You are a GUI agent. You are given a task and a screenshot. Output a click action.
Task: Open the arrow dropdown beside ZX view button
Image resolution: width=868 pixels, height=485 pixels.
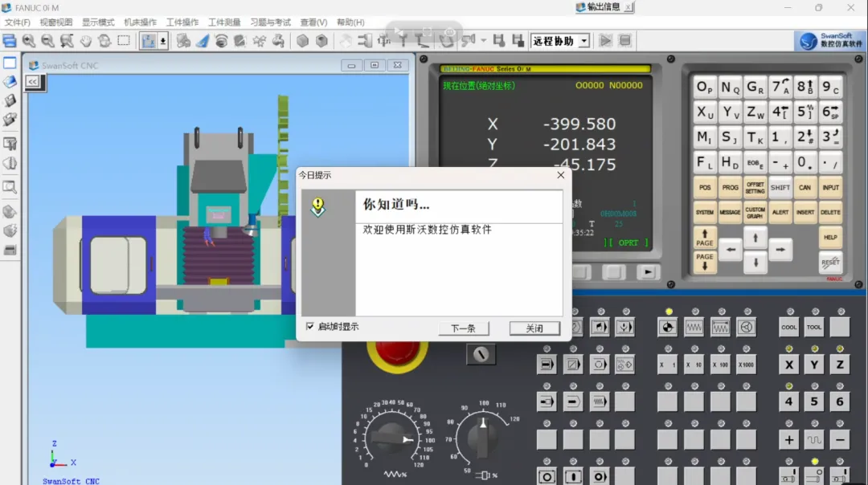coord(162,41)
